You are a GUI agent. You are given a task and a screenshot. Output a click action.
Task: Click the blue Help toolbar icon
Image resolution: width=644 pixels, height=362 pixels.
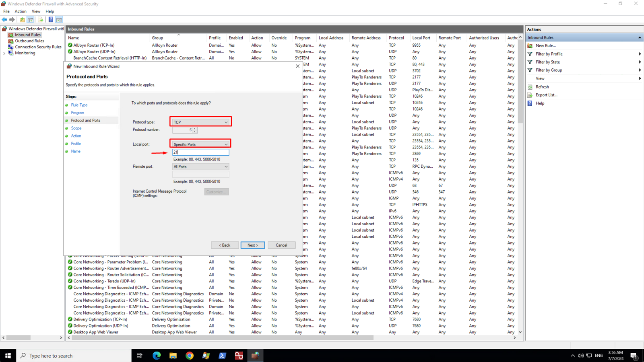point(51,20)
